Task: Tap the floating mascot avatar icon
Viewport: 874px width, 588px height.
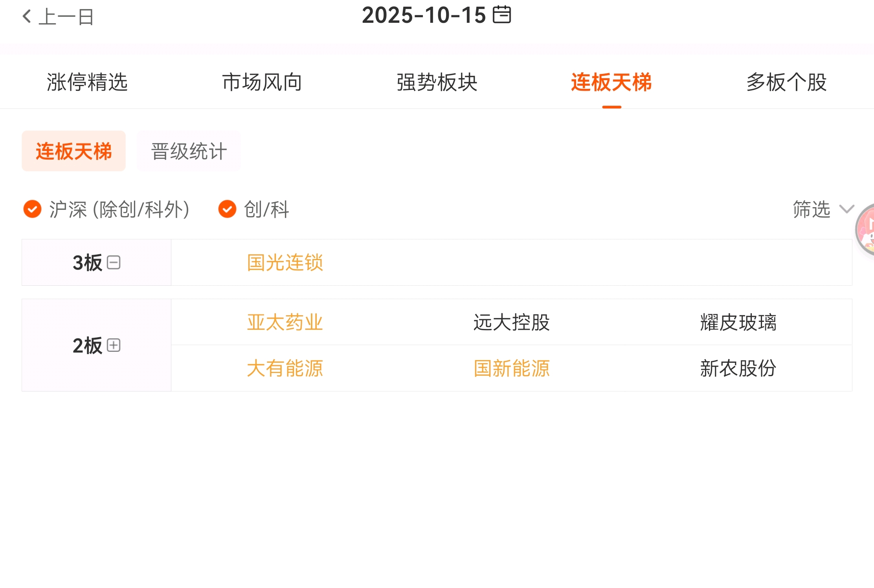Action: 865,229
